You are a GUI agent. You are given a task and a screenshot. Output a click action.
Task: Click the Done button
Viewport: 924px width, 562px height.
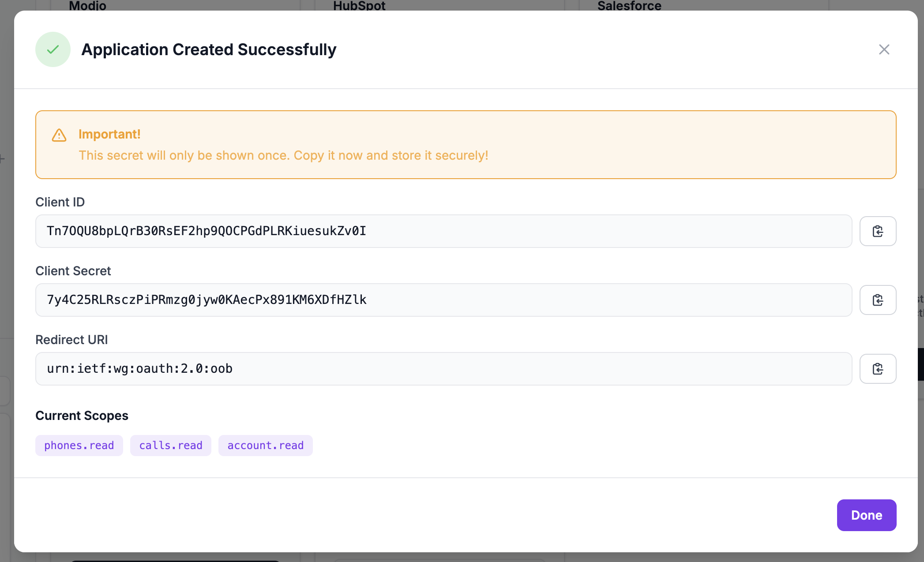866,515
